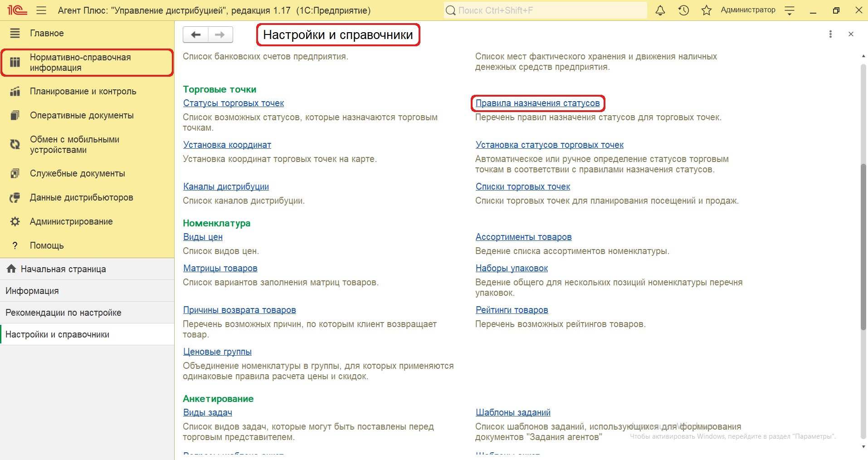Switch to Начальная страница tab
The height and width of the screenshot is (460, 868).
pos(87,269)
